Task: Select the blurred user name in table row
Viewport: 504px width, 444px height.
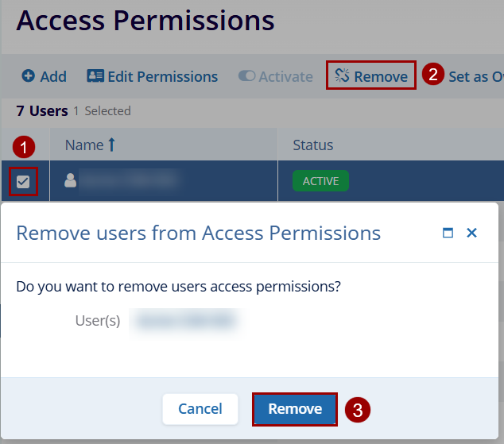Action: pos(127,181)
